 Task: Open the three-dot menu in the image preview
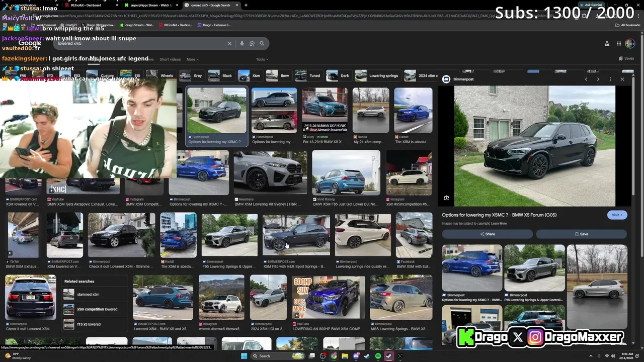610,79
